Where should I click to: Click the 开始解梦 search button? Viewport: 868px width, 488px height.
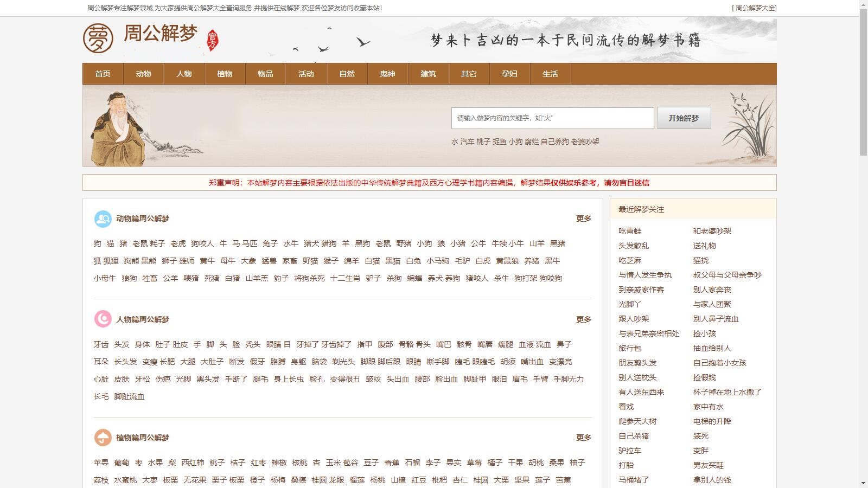[684, 117]
